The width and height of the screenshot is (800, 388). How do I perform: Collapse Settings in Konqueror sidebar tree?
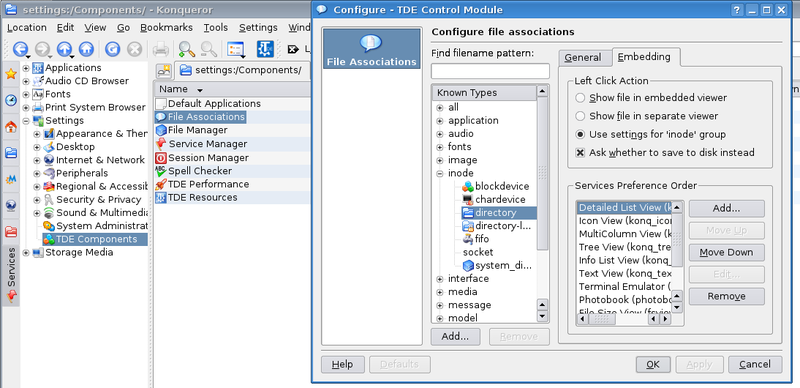pos(26,121)
